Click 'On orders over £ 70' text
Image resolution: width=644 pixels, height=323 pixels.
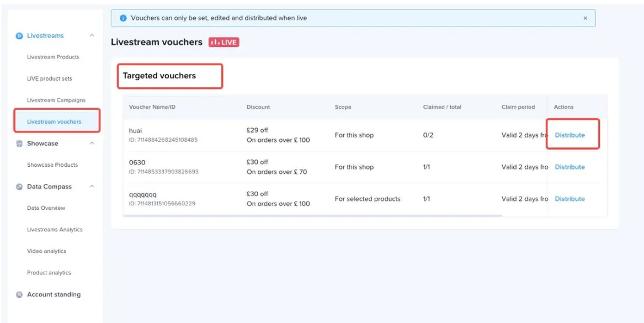277,172
